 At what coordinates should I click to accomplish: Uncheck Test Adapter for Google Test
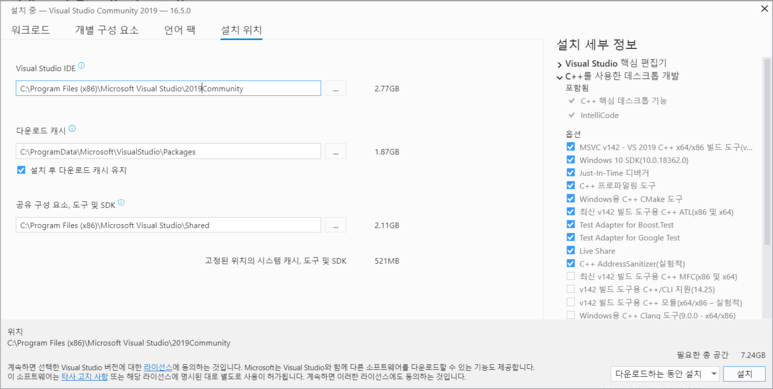[571, 237]
